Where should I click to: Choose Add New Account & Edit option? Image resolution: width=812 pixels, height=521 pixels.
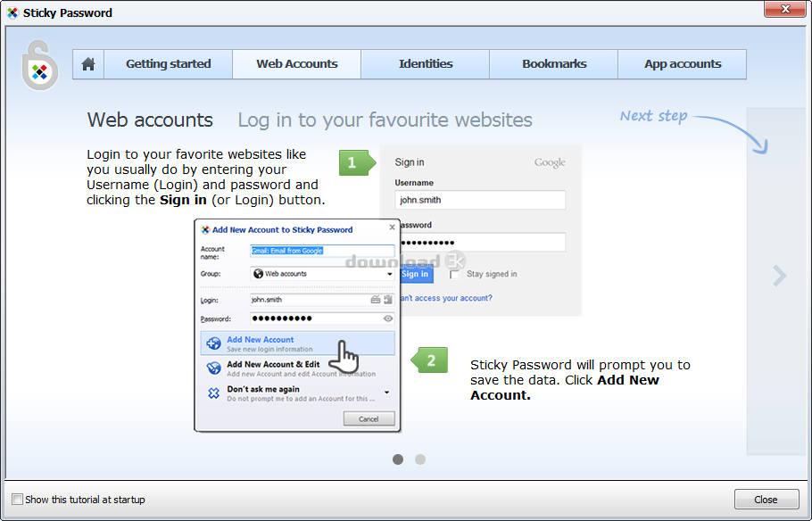click(x=297, y=368)
